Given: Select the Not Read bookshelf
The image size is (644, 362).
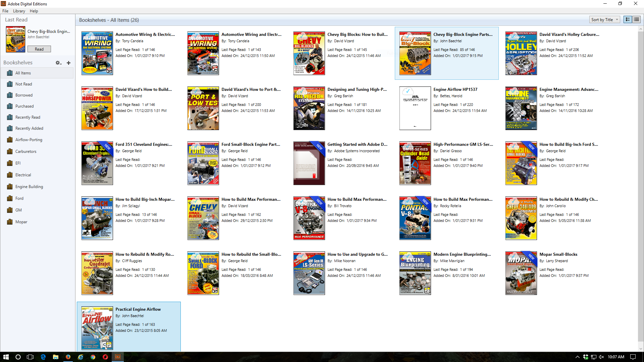Looking at the screenshot, I should 37,84.
